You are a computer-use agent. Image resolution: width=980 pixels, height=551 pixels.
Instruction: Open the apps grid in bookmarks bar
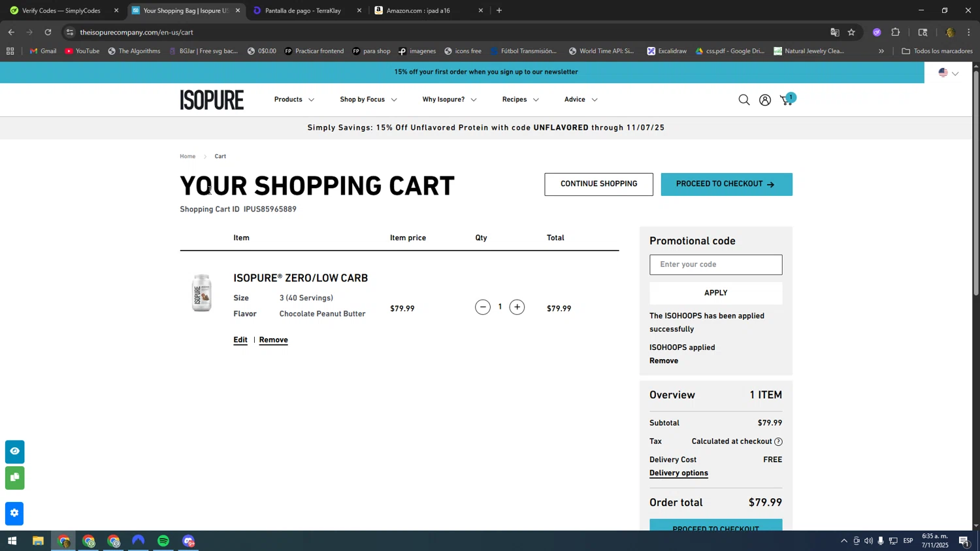coord(10,51)
